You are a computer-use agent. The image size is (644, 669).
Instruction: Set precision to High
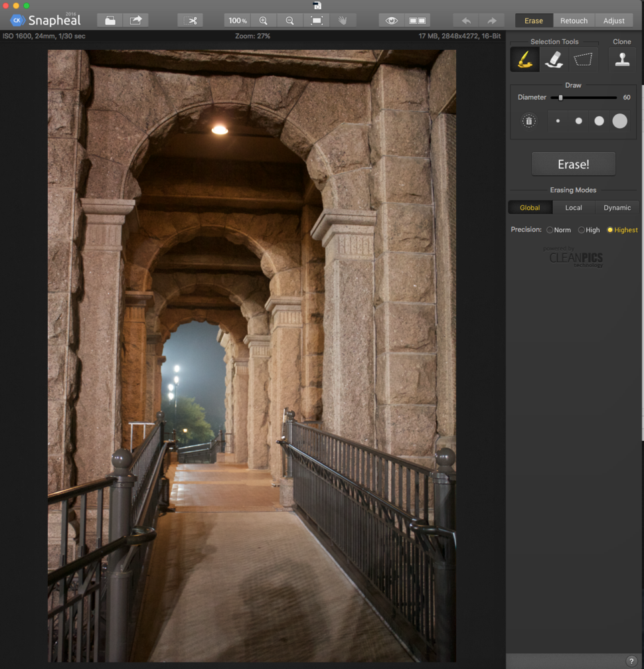click(589, 230)
